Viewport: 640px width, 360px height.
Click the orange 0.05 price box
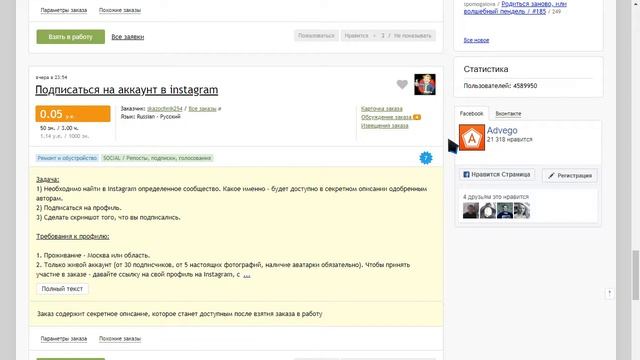tap(73, 114)
